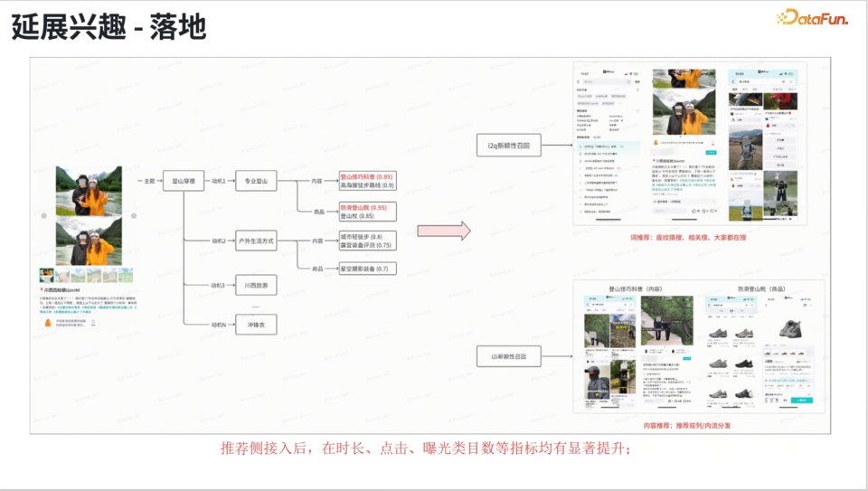The width and height of the screenshot is (868, 491).
Task: Click the 星空摄影装备 (0.7) entry
Action: 364,269
